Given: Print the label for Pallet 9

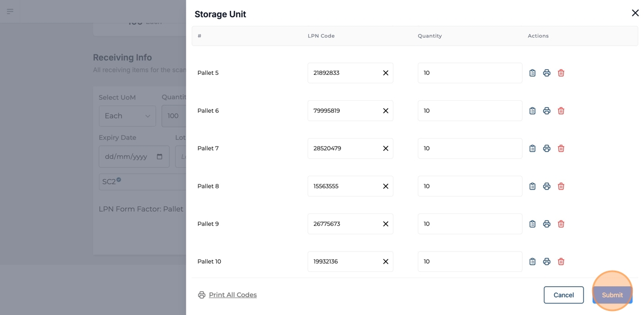Looking at the screenshot, I should click(546, 224).
